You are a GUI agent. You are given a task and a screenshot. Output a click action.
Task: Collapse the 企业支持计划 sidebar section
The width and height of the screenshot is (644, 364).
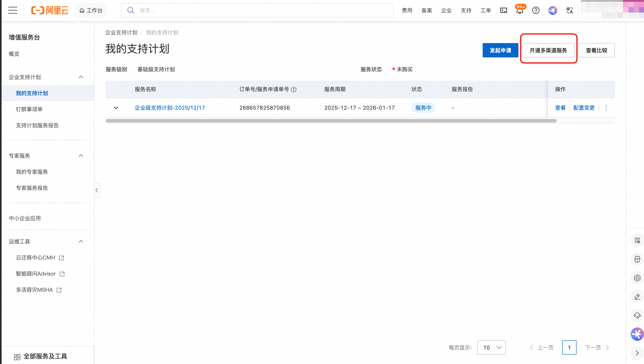point(81,77)
